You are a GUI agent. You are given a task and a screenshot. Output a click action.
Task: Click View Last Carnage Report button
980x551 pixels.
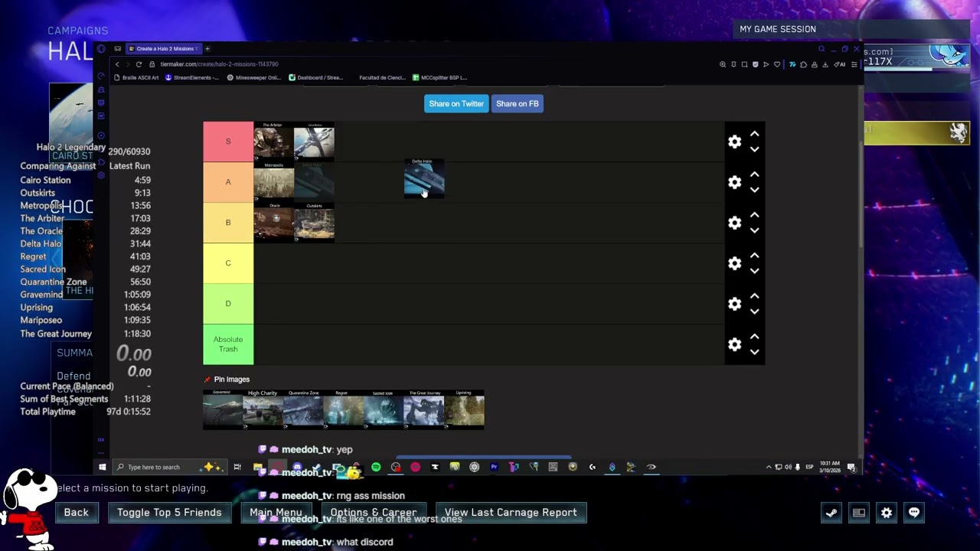511,513
